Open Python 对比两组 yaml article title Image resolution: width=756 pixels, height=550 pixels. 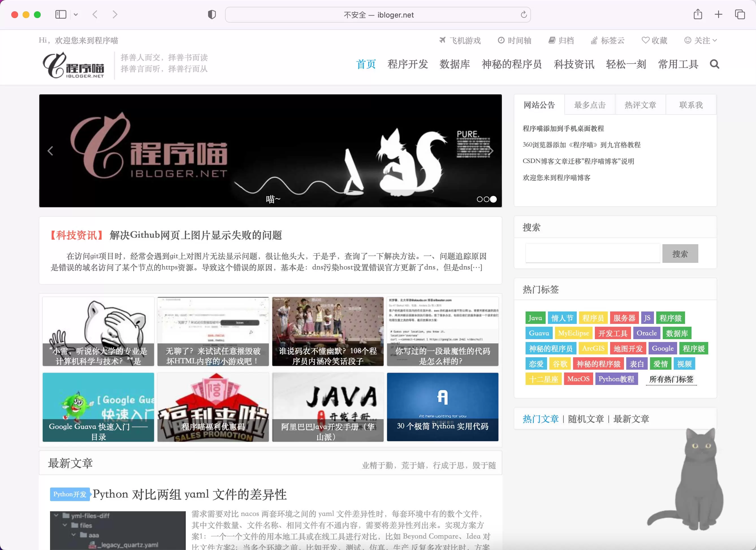189,494
